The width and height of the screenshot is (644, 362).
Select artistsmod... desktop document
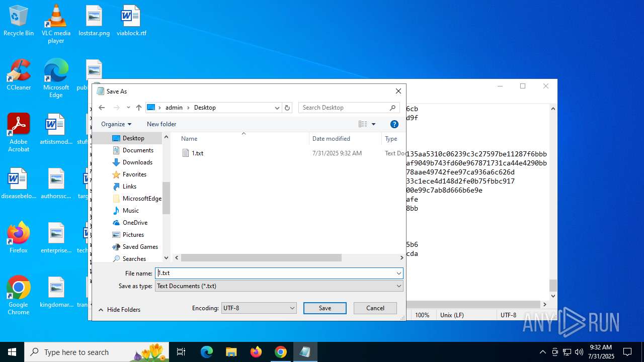[x=56, y=130]
